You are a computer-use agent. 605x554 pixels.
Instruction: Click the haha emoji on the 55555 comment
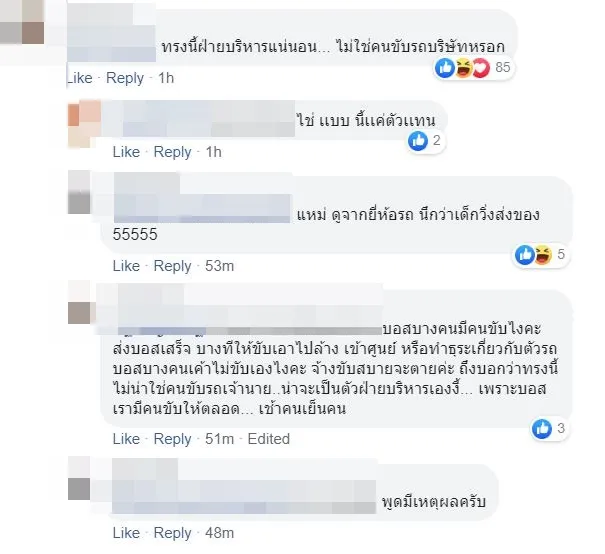543,255
